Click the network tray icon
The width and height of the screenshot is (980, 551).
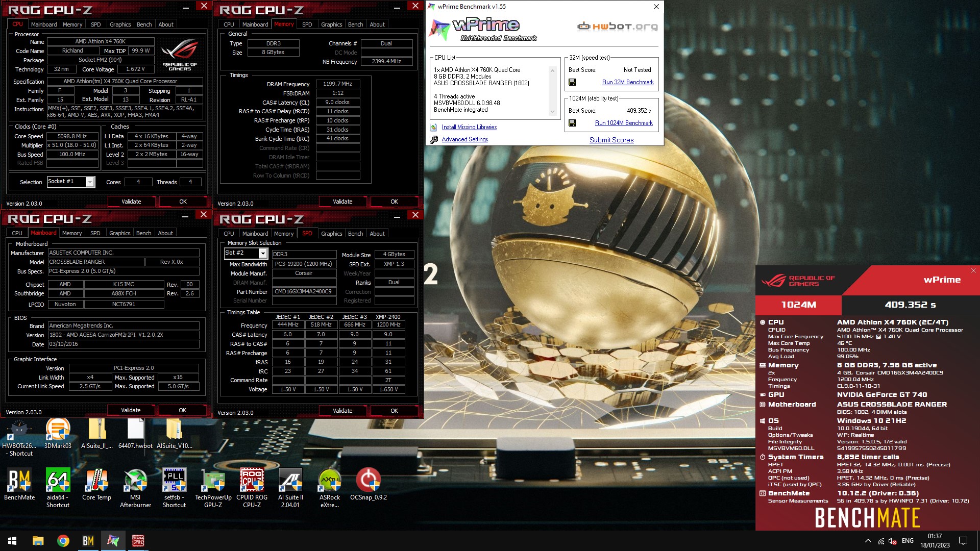click(881, 541)
